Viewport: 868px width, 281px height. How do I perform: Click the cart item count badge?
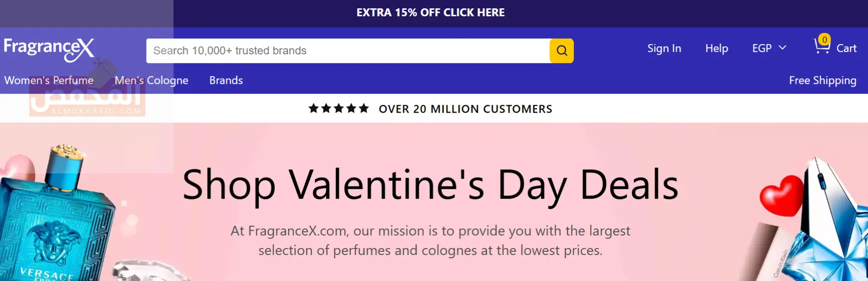824,39
